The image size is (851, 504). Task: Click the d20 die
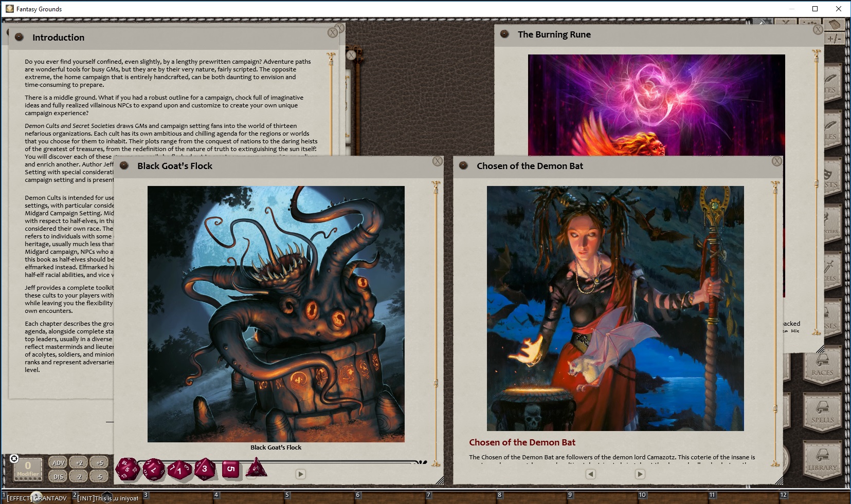pos(126,469)
